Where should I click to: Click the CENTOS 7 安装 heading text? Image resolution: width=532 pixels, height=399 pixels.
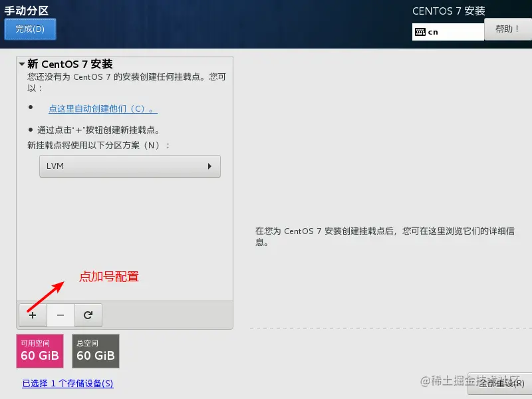tap(448, 11)
